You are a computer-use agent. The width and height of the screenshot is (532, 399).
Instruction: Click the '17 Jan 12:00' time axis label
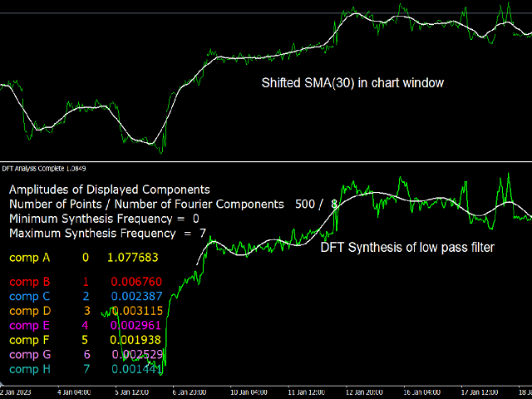click(x=480, y=392)
